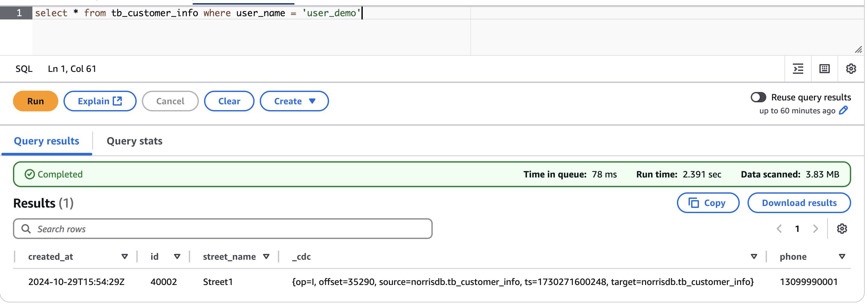Go to previous results page arrow
Viewport: 868px width, 307px height.
(x=779, y=229)
